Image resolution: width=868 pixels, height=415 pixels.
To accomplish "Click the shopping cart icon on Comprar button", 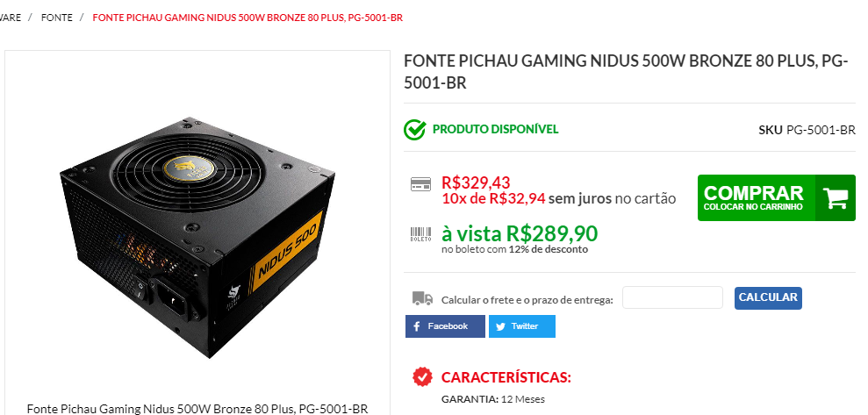I will coord(836,198).
